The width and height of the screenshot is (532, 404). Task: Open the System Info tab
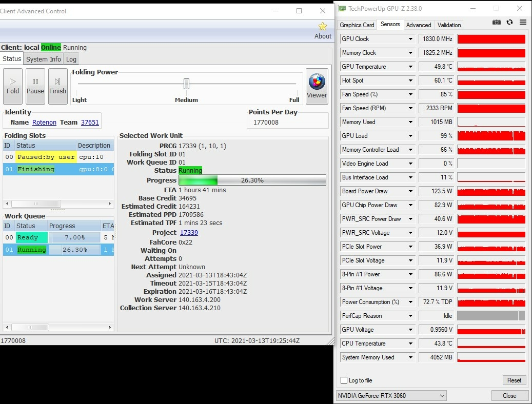point(44,59)
